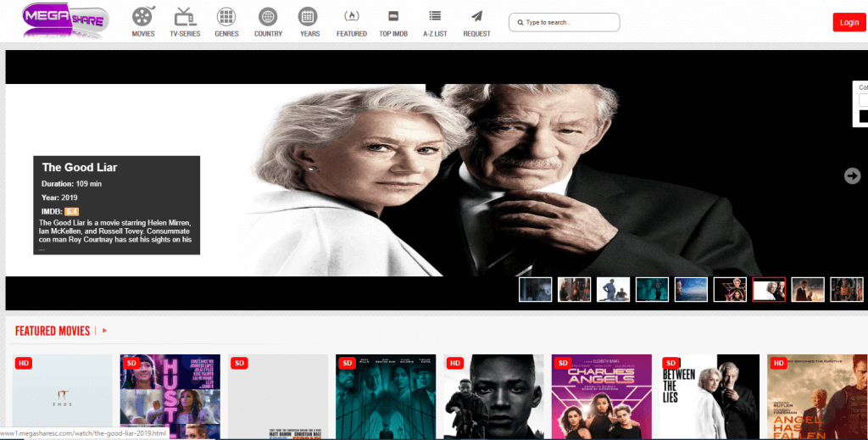Select the white color swatch
Image resolution: width=868 pixels, height=440 pixels.
(864, 100)
